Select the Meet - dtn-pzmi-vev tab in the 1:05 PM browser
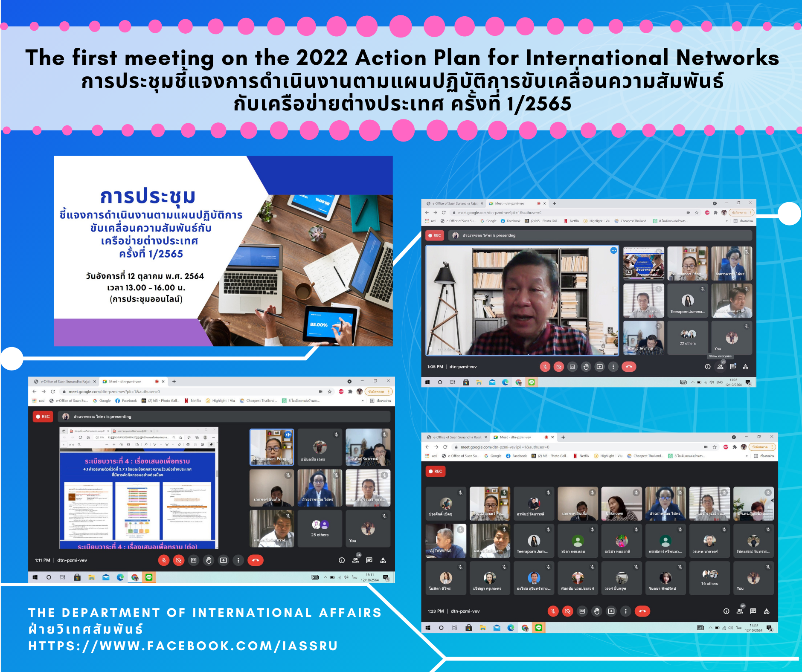 click(510, 203)
